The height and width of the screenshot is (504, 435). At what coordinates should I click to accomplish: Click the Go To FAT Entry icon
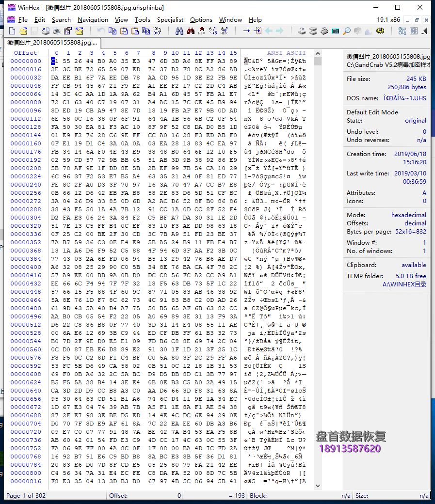coord(258,31)
